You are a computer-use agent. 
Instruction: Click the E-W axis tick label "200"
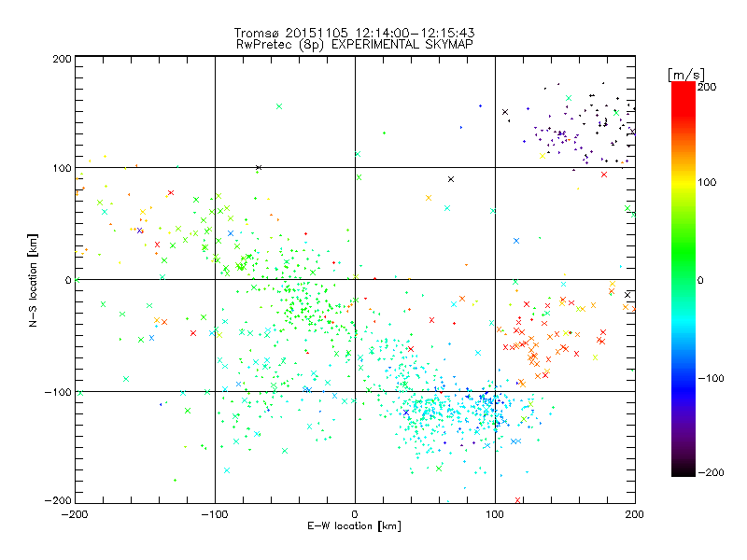pyautogui.click(x=635, y=514)
